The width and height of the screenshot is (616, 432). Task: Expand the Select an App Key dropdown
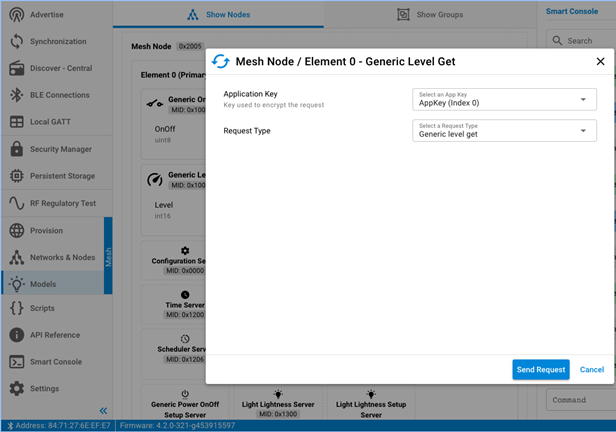504,99
